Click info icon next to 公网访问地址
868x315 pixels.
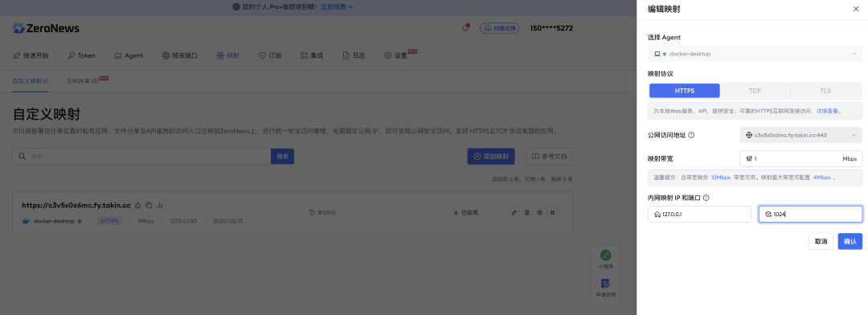point(691,134)
